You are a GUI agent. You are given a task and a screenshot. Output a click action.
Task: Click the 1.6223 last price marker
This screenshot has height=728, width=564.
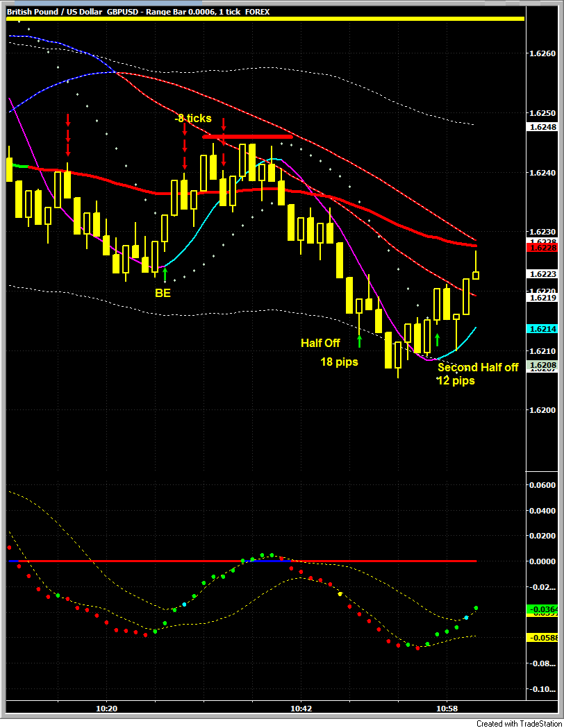coord(542,274)
